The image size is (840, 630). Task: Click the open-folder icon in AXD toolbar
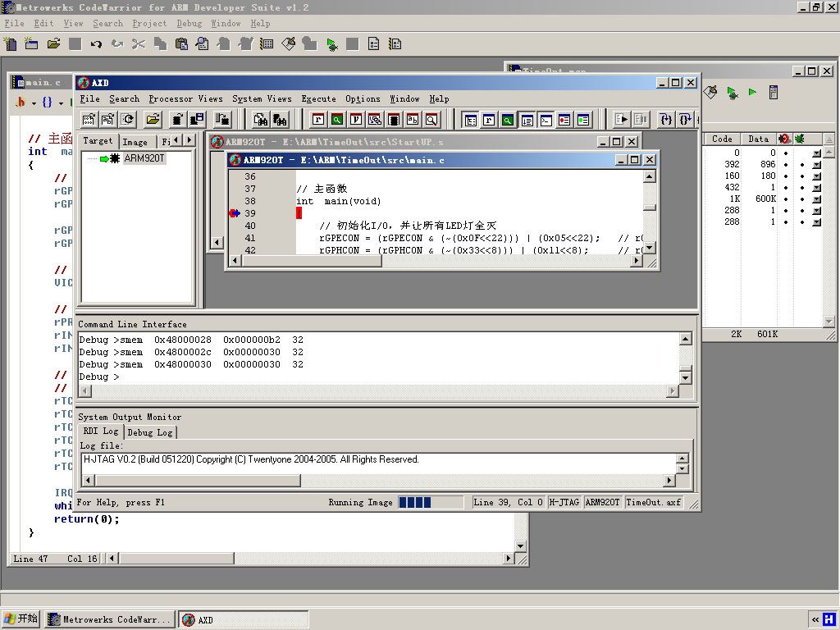[x=153, y=119]
